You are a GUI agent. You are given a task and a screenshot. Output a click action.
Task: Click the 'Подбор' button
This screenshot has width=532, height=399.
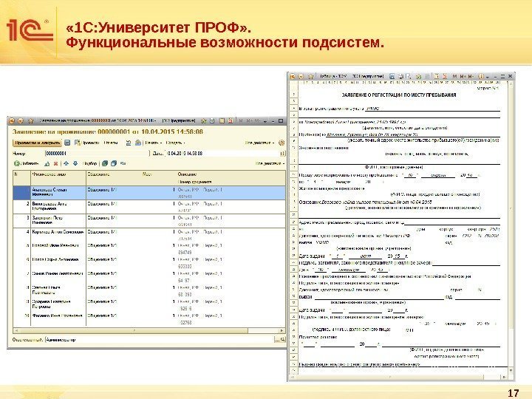pos(90,163)
